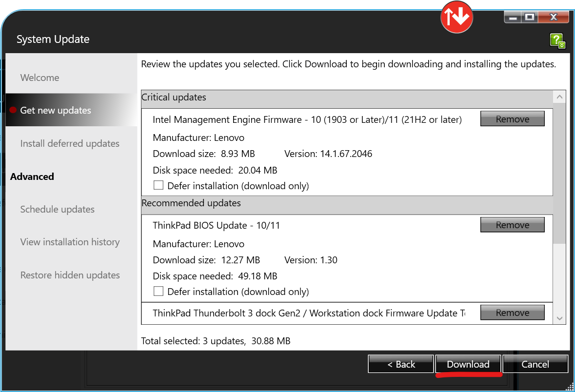The width and height of the screenshot is (575, 392).
Task: Cancel the update process
Action: coord(535,364)
